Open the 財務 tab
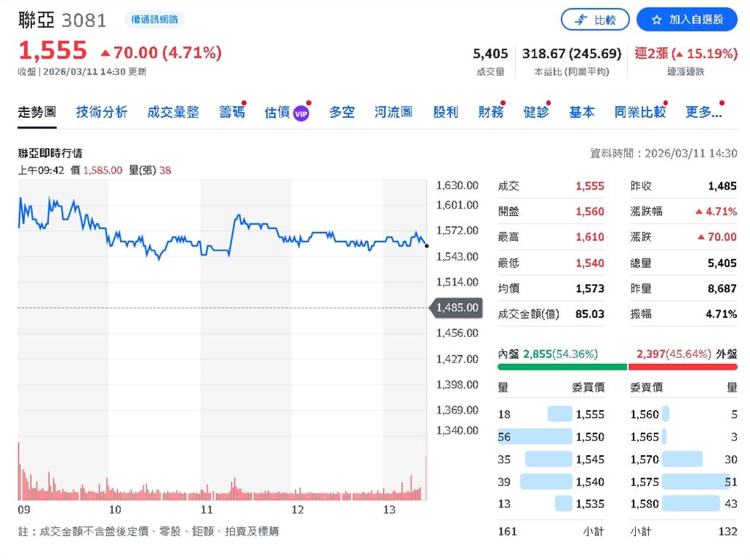This screenshot has width=750, height=560. click(491, 112)
